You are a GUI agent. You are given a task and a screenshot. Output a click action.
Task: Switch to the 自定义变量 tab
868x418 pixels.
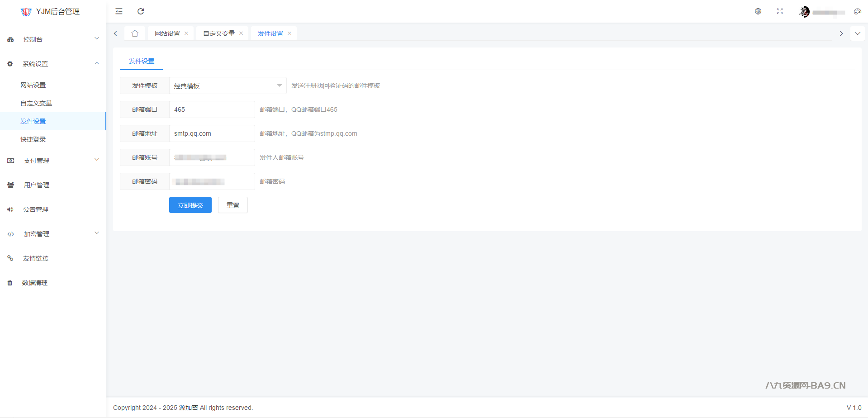pyautogui.click(x=218, y=33)
